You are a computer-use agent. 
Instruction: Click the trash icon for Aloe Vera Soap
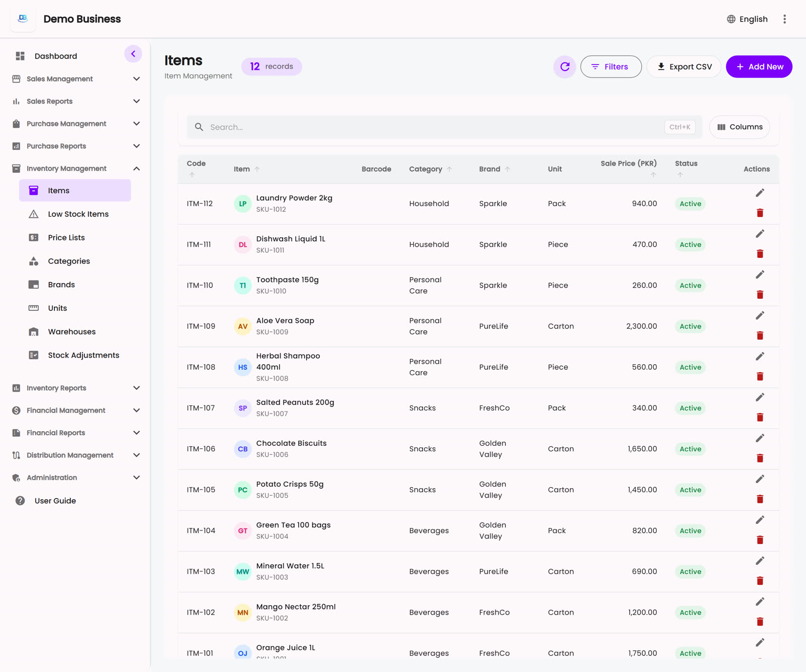[760, 335]
